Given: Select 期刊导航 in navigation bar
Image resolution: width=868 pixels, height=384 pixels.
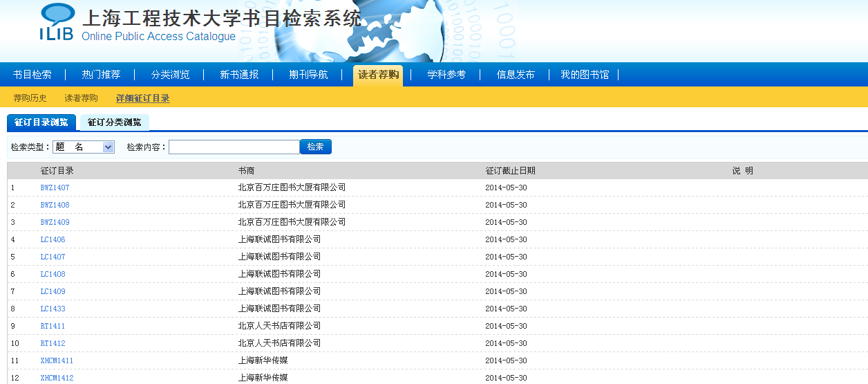Looking at the screenshot, I should 308,75.
